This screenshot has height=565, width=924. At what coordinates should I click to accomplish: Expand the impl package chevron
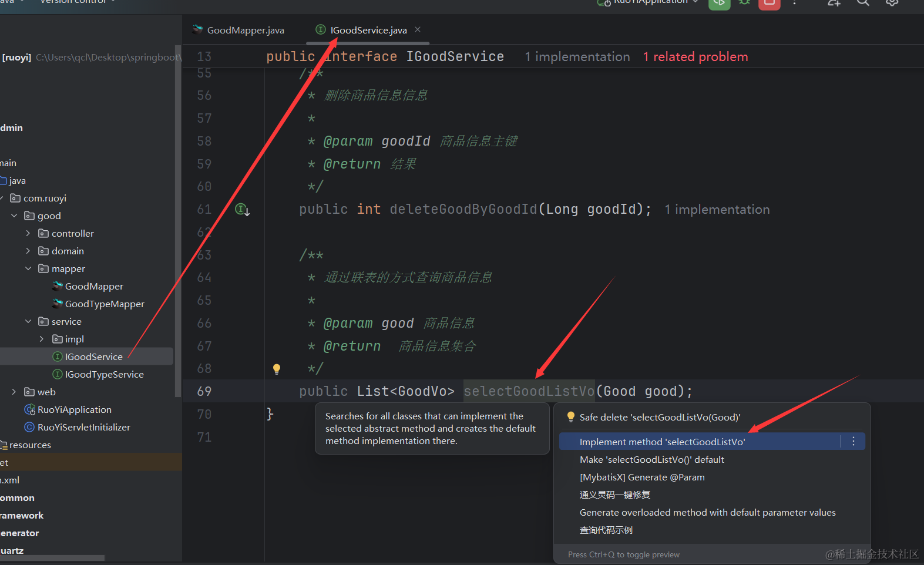tap(42, 339)
